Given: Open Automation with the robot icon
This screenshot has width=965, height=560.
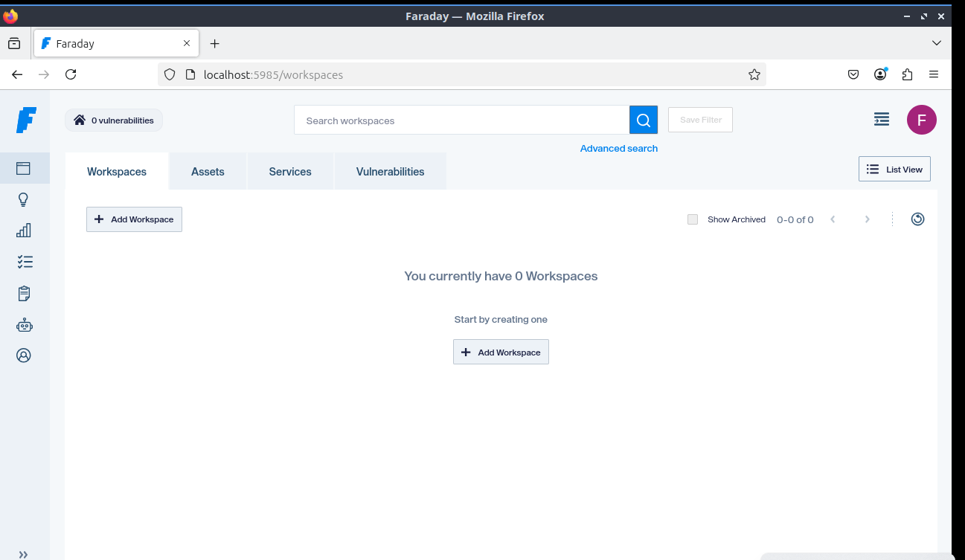Looking at the screenshot, I should click(x=24, y=325).
